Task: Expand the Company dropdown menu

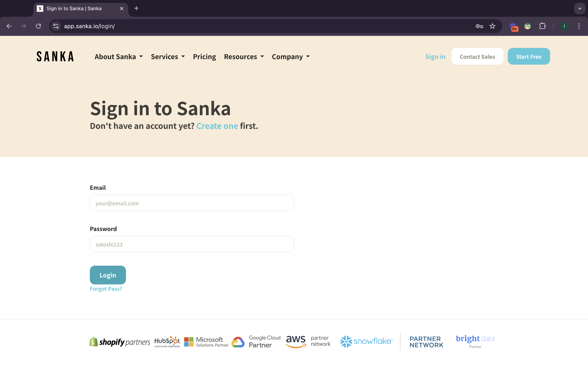Action: coord(291,56)
